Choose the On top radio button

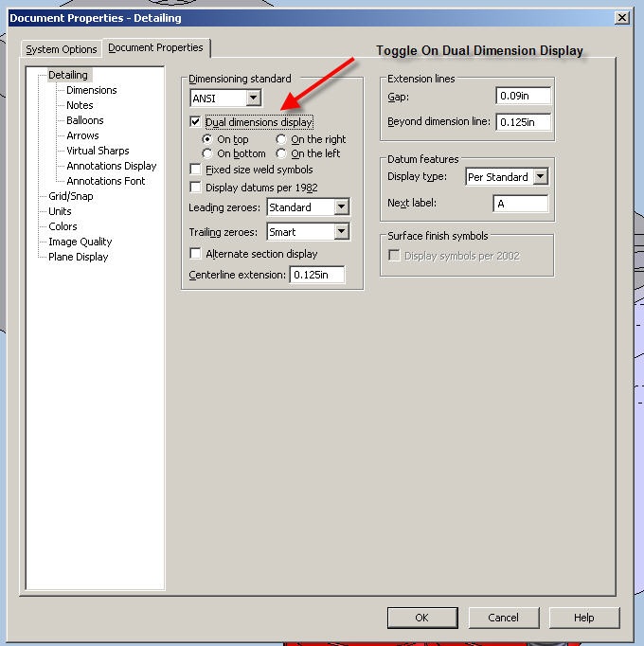pos(207,139)
